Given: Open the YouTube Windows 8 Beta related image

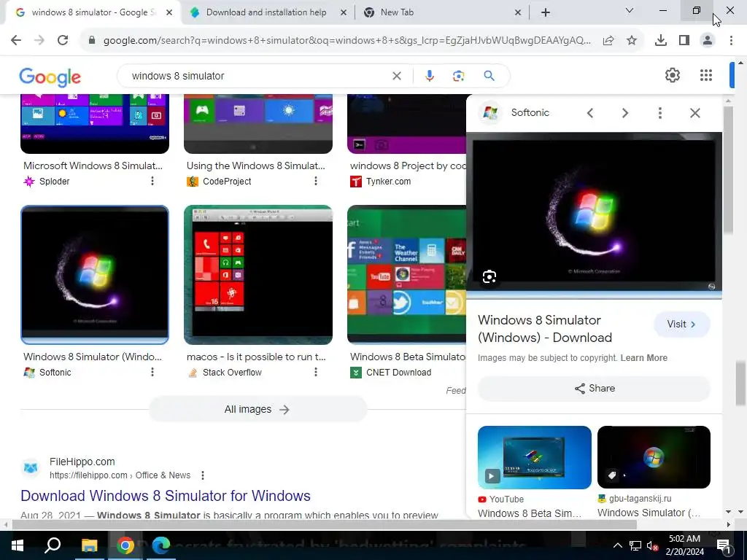Looking at the screenshot, I should click(535, 458).
